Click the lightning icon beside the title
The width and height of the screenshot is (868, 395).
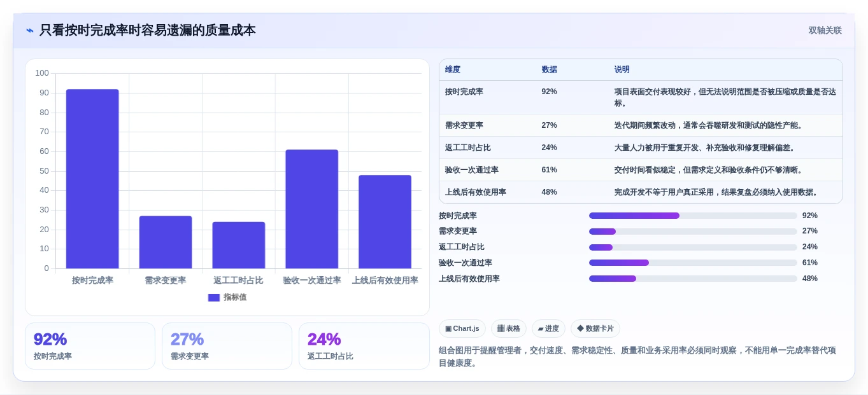pos(30,31)
